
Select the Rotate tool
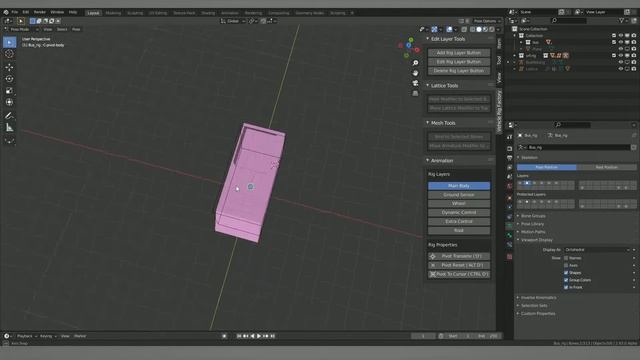click(9, 79)
